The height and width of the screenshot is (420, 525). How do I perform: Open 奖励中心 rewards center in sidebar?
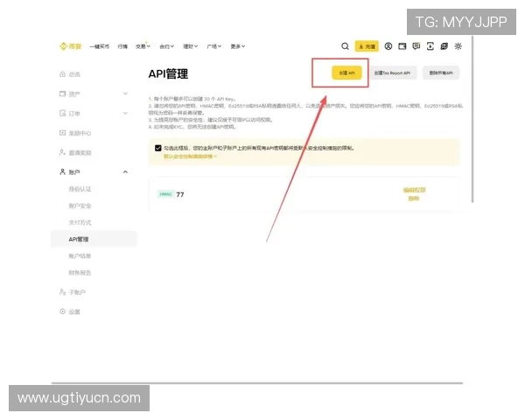(x=75, y=133)
